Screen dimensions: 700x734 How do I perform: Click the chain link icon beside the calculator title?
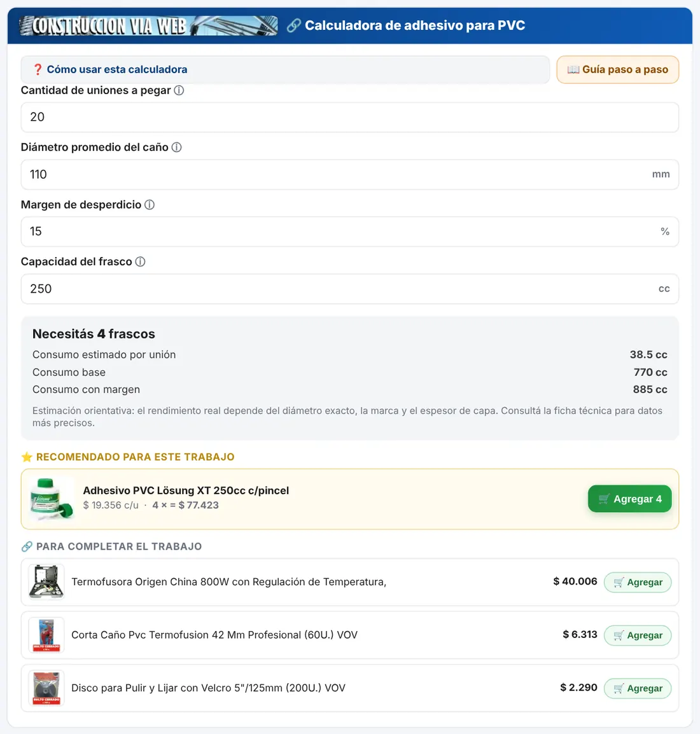(x=293, y=25)
